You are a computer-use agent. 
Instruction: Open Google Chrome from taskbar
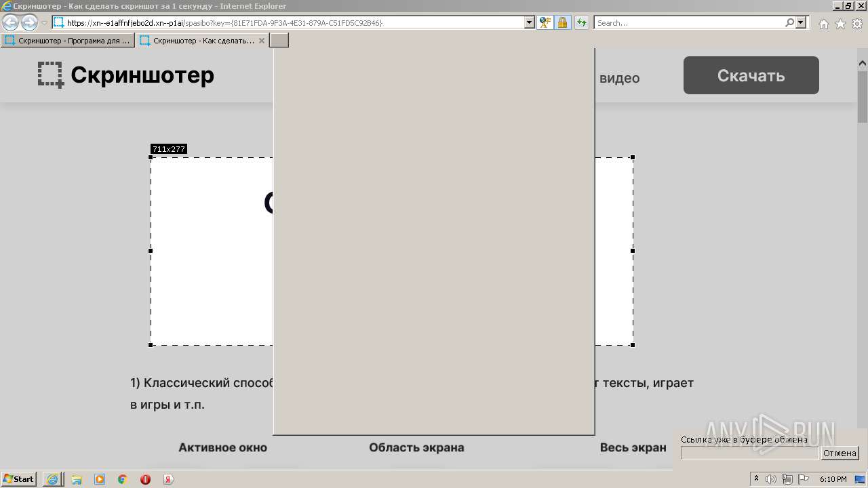[x=123, y=479]
